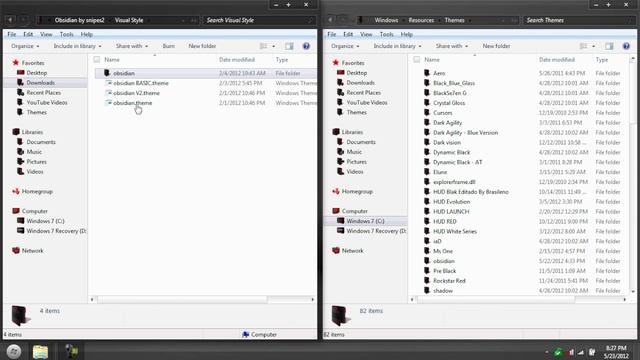Screen dimensions: 640x360
Task: Open Help icon in left window toolbar
Action: [x=306, y=46]
